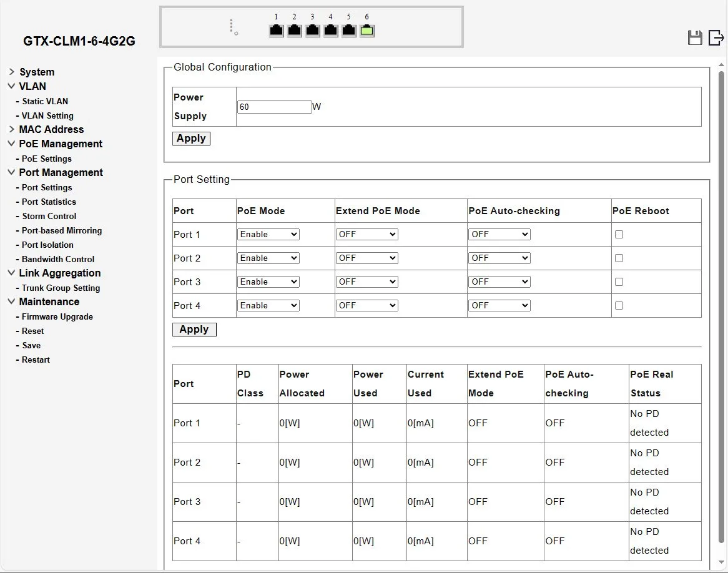Screen dimensions: 728x573
Task: Click port 4 icon on switch panel
Action: [331, 31]
